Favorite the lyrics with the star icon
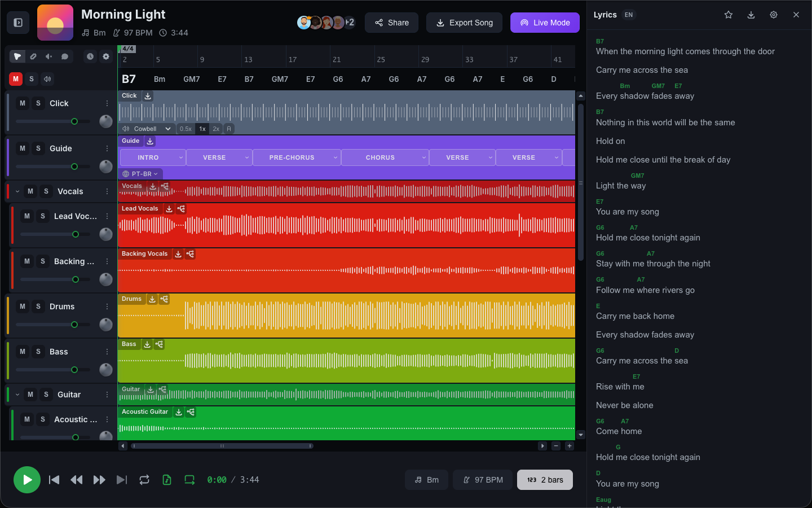 pyautogui.click(x=729, y=15)
